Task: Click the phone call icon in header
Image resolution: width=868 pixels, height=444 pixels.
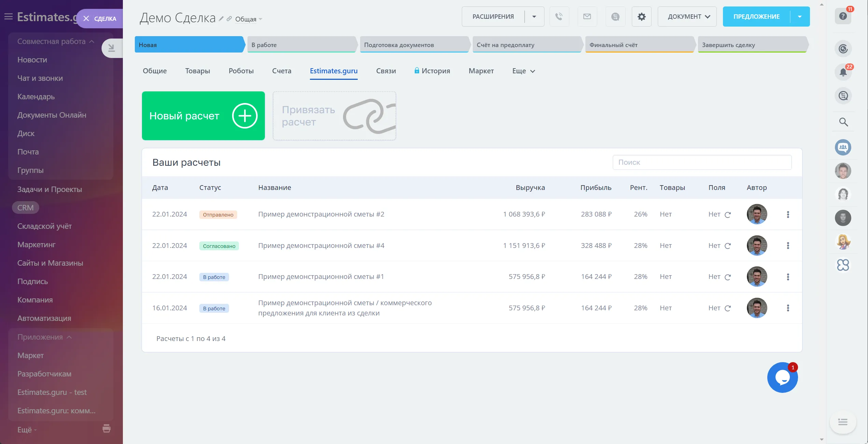Action: coord(559,16)
